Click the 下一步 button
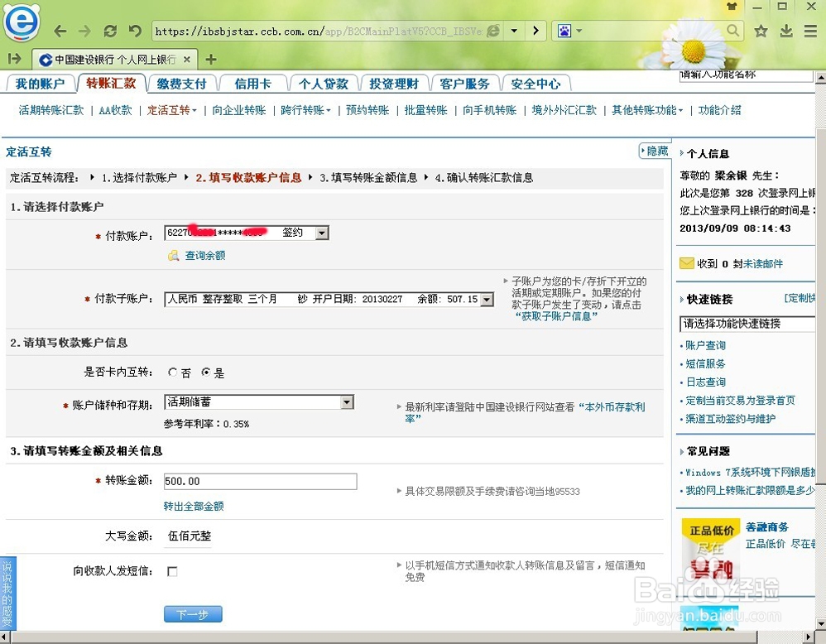Image resolution: width=826 pixels, height=644 pixels. point(193,614)
